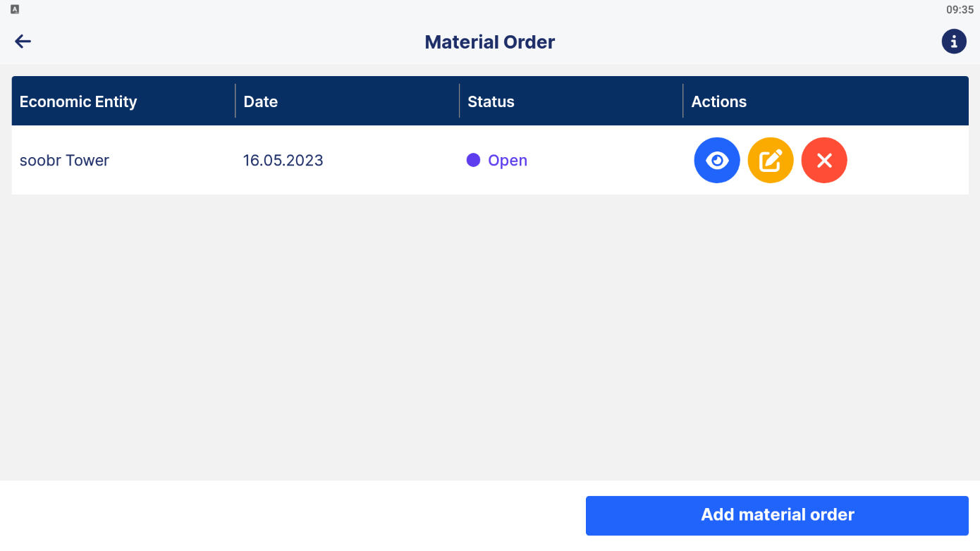This screenshot has width=980, height=551.
Task: Open the info icon in header
Action: 954,42
